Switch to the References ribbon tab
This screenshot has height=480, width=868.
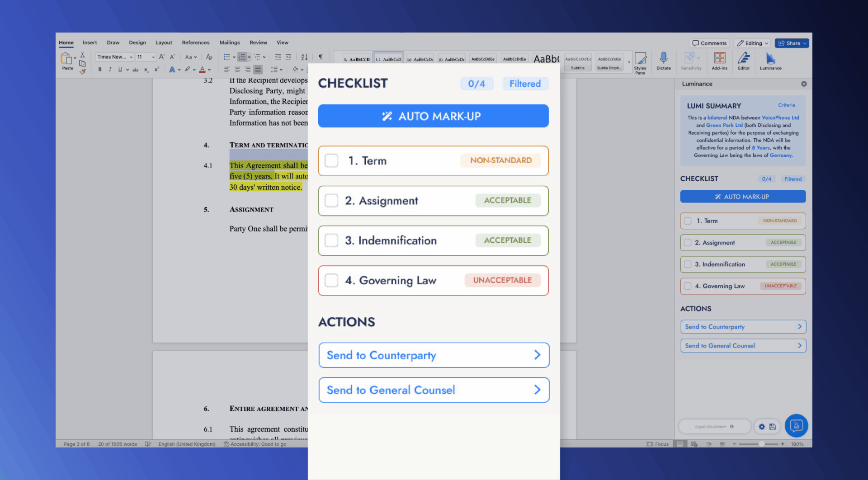click(x=196, y=42)
